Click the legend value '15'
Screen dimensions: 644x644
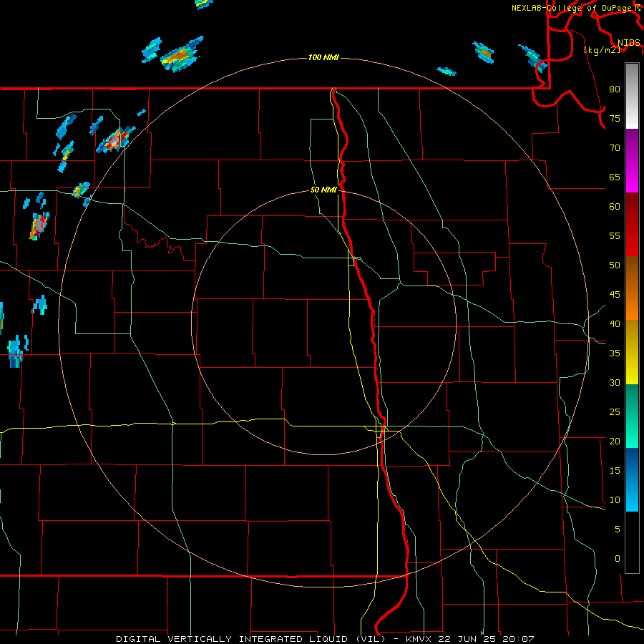615,471
